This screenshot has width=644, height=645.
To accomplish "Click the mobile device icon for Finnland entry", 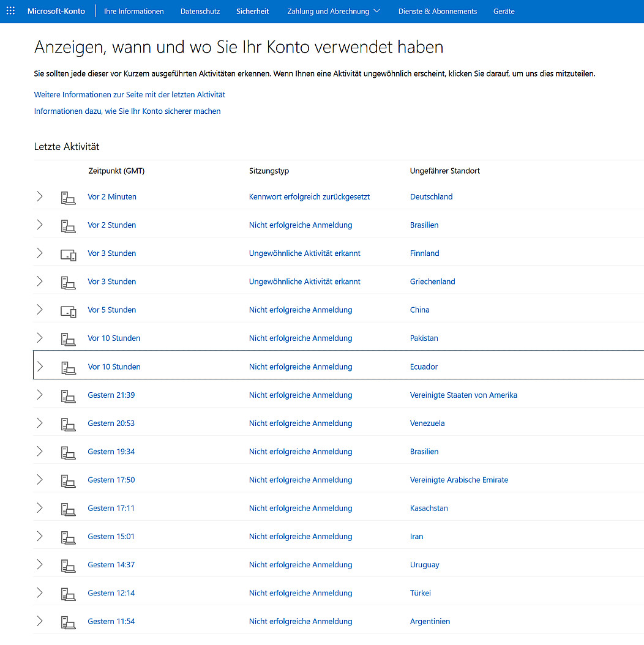I will tap(68, 254).
